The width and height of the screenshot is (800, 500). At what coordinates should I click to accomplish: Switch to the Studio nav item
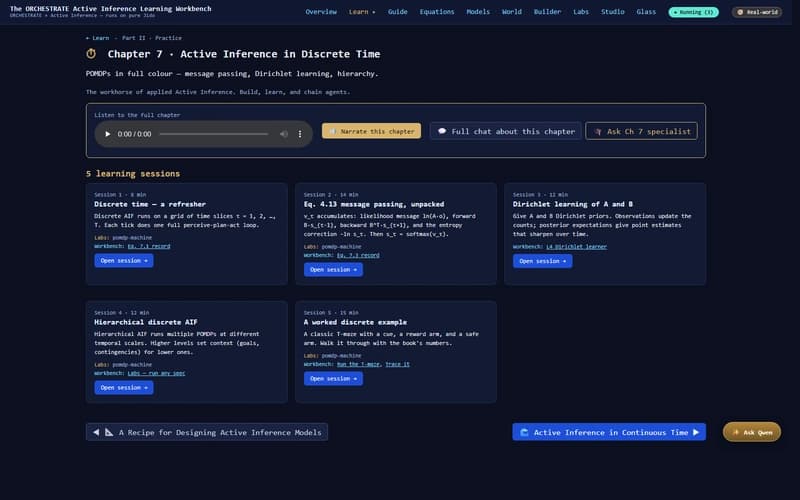click(611, 12)
